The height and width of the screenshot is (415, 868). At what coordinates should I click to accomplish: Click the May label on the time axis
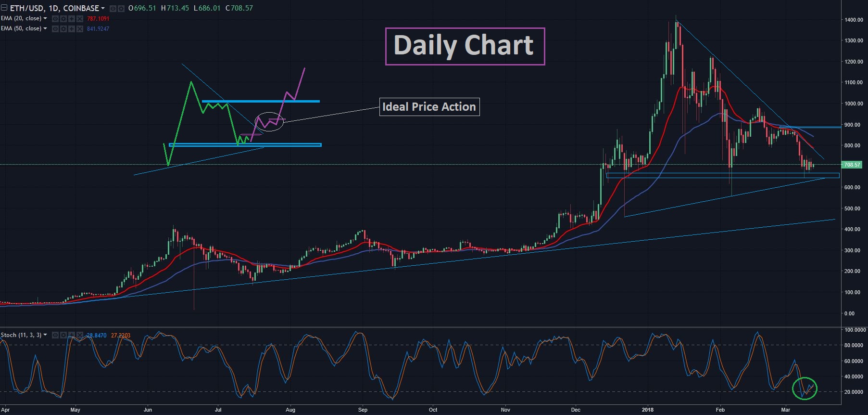75,410
